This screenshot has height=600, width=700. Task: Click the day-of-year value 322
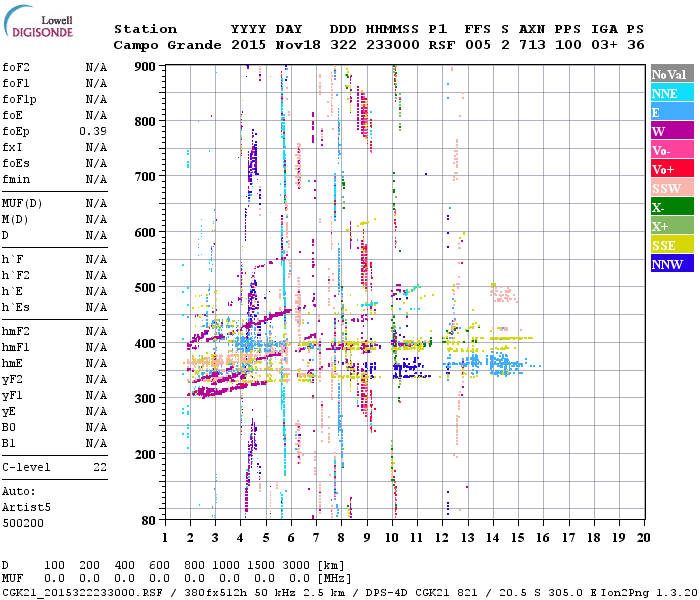pyautogui.click(x=343, y=45)
